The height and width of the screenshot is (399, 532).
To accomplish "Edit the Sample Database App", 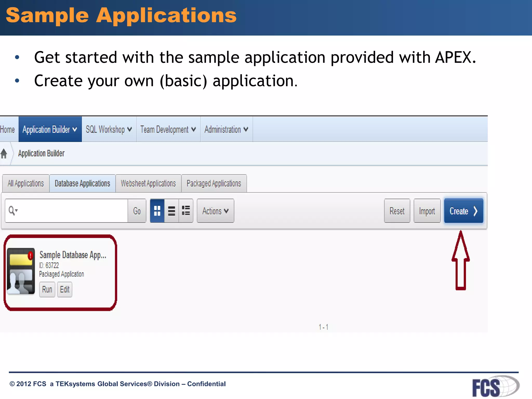I will pos(65,289).
